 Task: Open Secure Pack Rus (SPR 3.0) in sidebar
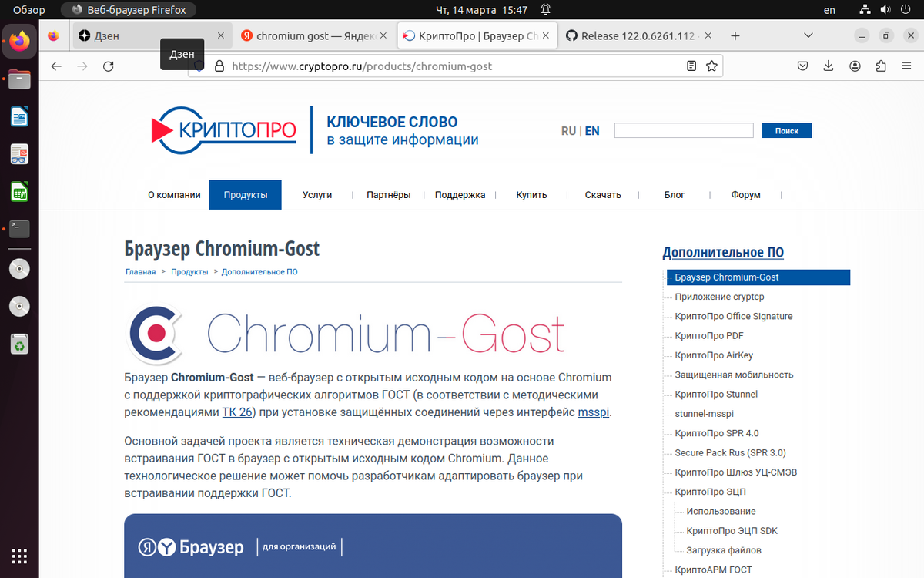(x=730, y=452)
